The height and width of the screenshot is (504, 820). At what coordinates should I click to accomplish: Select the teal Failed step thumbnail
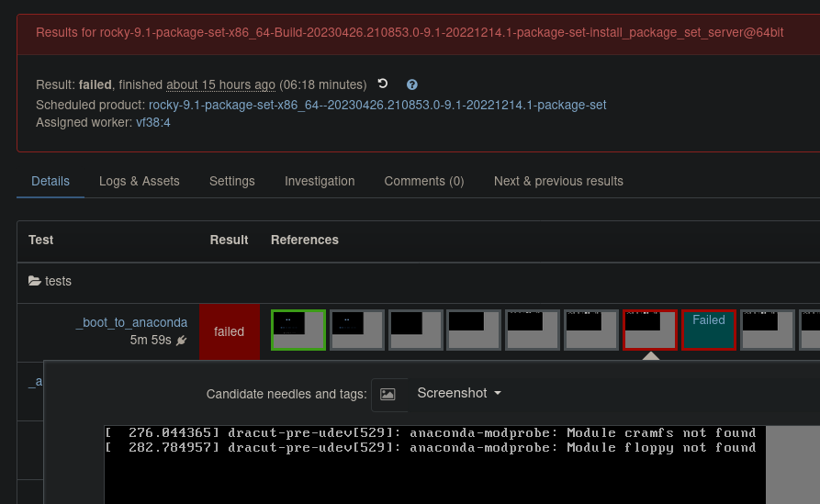tap(708, 330)
